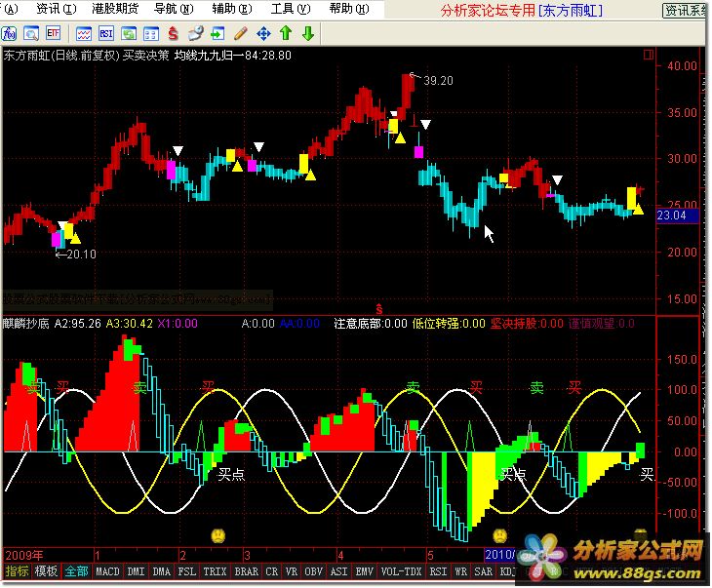This screenshot has height=588, width=712.
Task: Open the 工具(V) menu
Action: [x=291, y=9]
